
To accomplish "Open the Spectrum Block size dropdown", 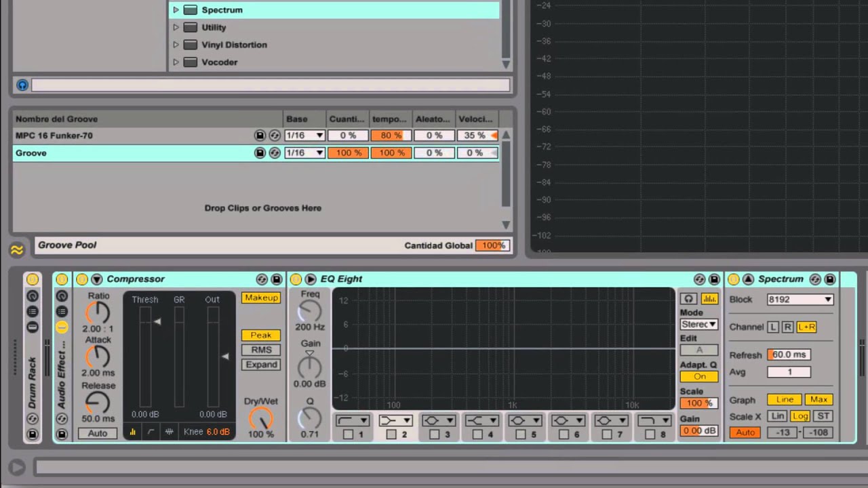I will [x=800, y=300].
